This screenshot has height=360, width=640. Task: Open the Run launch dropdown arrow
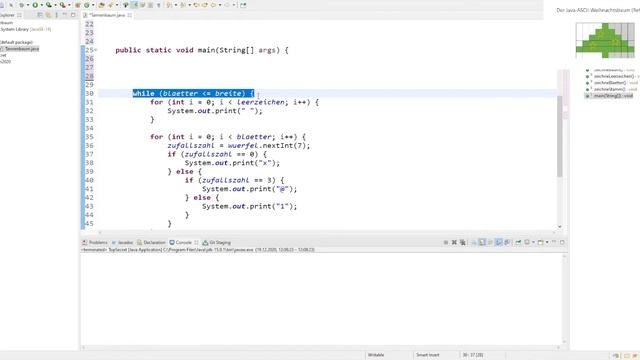42,5
